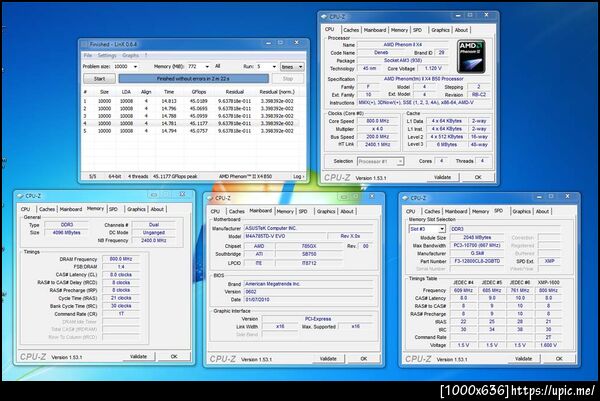Switch to Memory tab in CPU-Z Mainboard window
Viewport: 600px width, 401px height.
[285, 211]
